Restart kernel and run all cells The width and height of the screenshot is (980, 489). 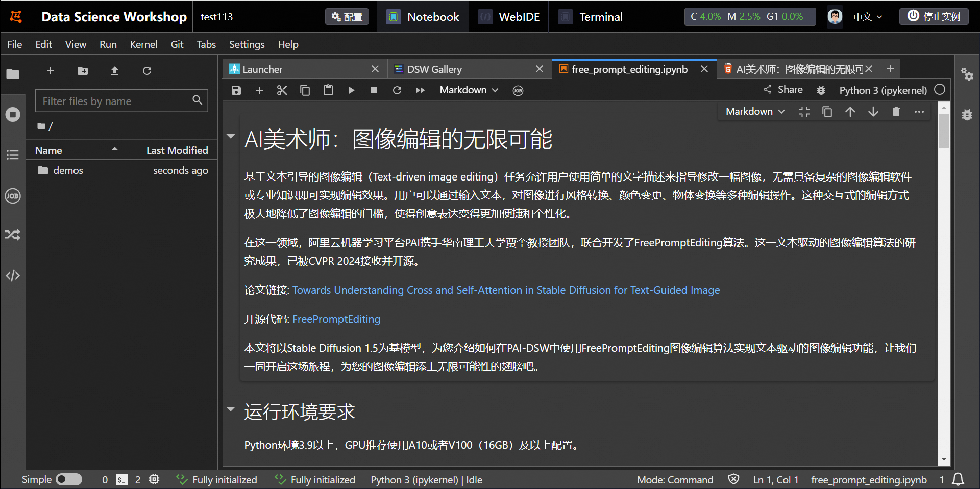420,90
